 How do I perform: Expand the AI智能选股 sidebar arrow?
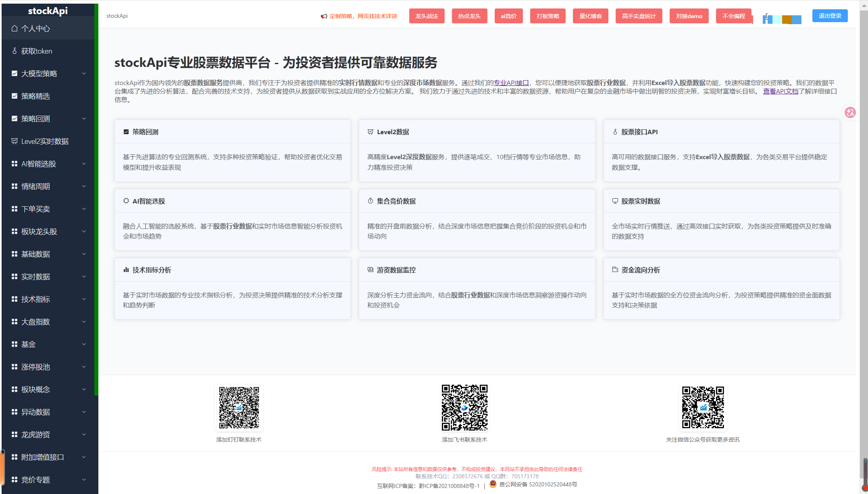tap(84, 164)
